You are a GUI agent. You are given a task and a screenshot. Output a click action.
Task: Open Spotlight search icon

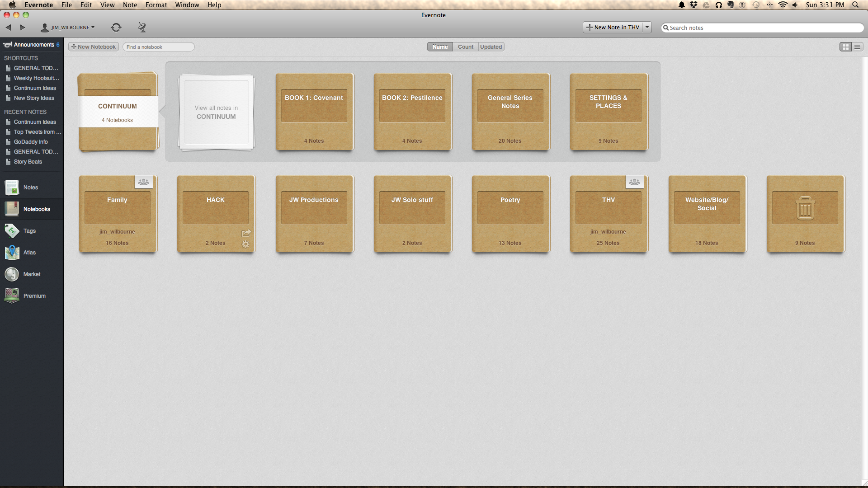point(855,5)
